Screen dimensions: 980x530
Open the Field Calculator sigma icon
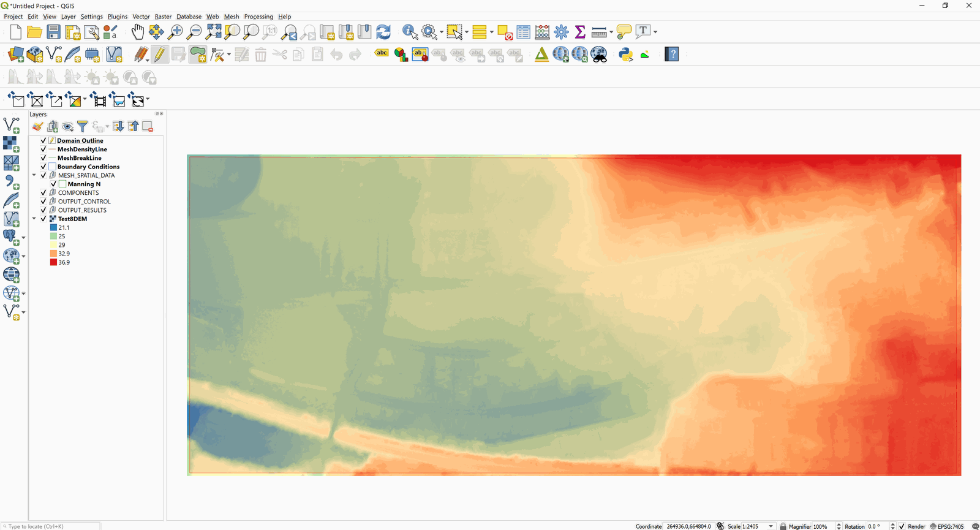580,32
